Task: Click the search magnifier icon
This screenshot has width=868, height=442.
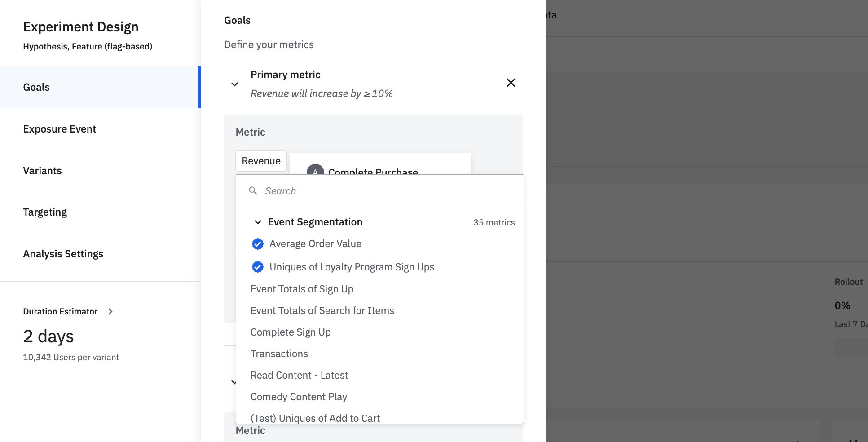Action: (x=253, y=191)
